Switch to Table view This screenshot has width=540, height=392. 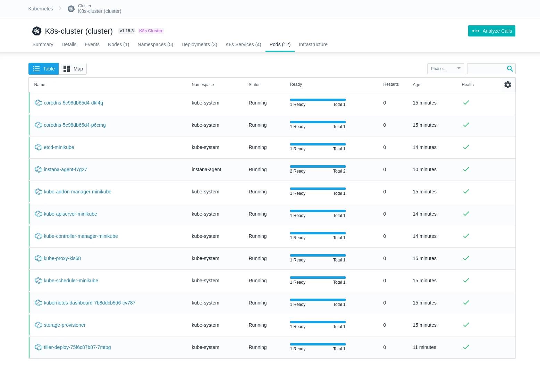tap(44, 69)
